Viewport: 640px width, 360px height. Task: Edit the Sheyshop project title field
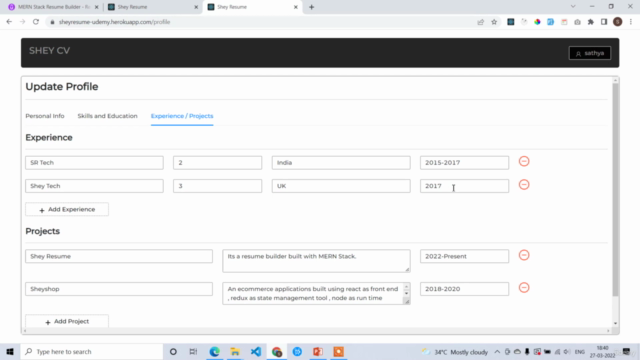click(119, 289)
